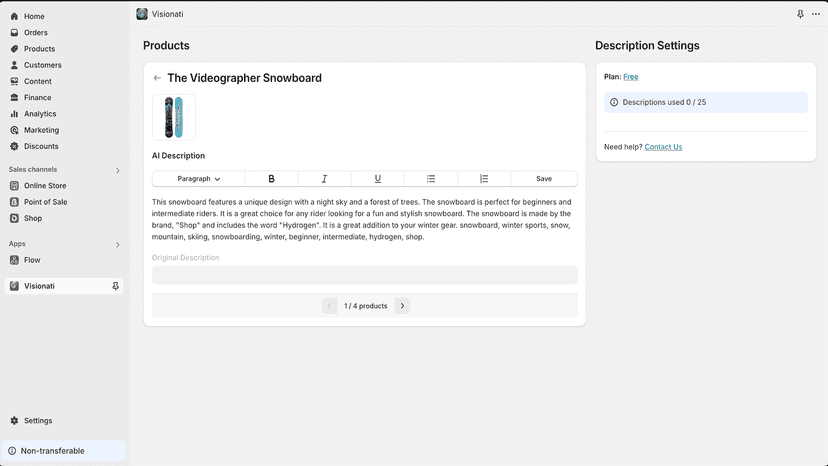The image size is (828, 466).
Task: Expand the Apps section chevron
Action: point(117,244)
